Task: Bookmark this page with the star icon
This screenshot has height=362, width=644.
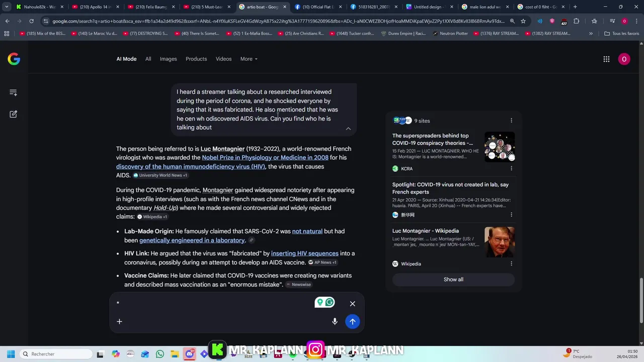Action: pyautogui.click(x=523, y=21)
